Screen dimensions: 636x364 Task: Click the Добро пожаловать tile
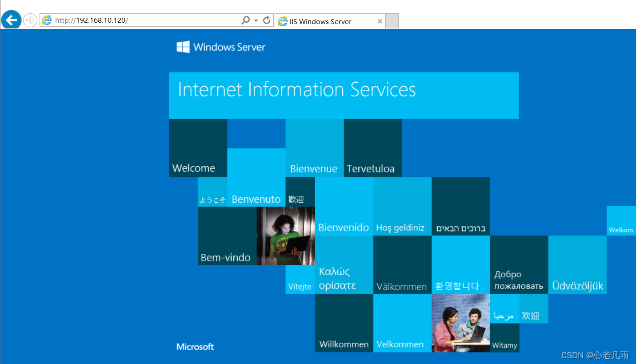(519, 264)
